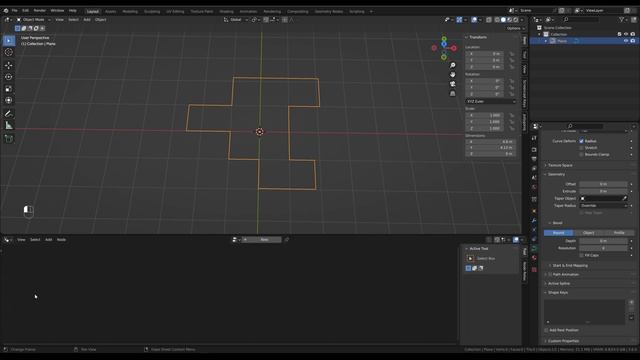The image size is (640, 360).
Task: Select Round bevel mode button
Action: 558,233
